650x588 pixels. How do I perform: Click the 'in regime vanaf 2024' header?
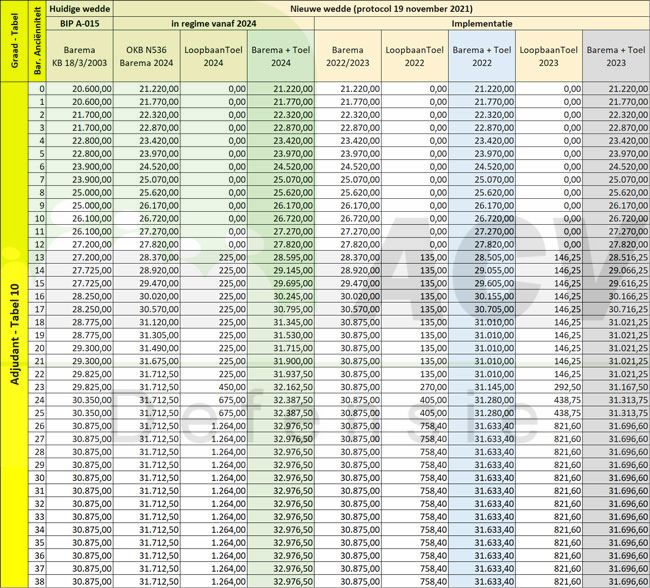point(214,23)
